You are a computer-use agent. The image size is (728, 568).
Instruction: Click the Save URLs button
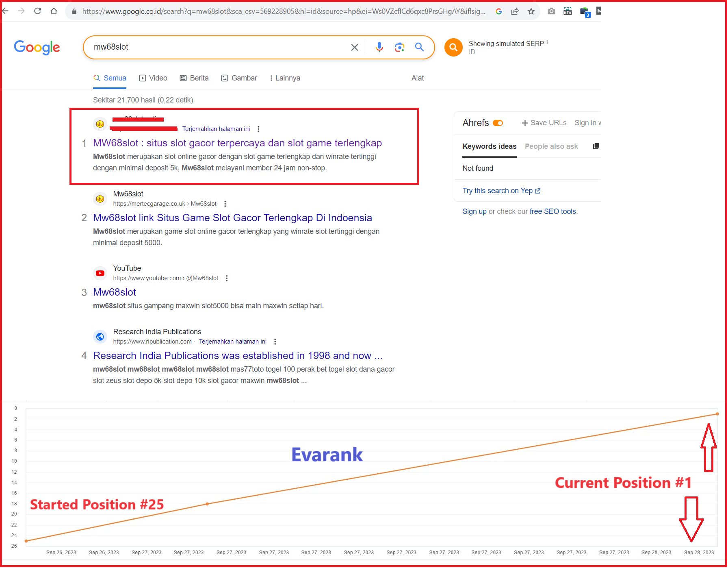click(544, 123)
